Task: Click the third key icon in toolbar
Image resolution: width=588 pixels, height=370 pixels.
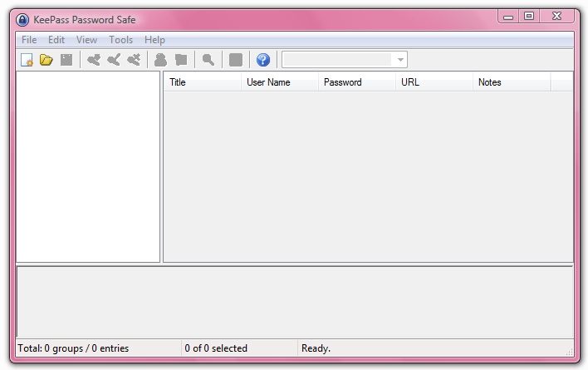Action: (x=134, y=60)
